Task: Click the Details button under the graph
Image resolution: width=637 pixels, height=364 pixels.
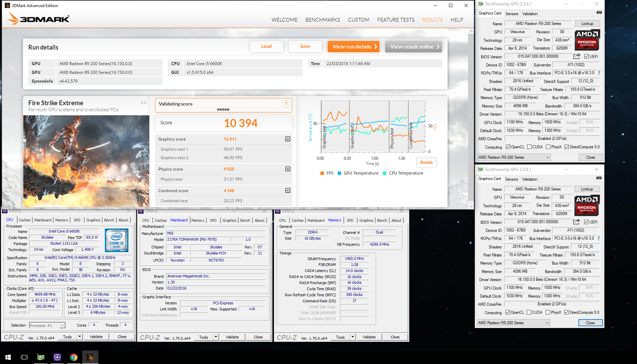Action: point(426,162)
